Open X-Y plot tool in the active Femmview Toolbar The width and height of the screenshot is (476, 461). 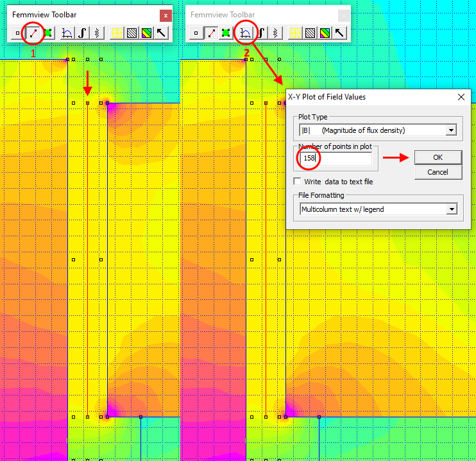(67, 33)
